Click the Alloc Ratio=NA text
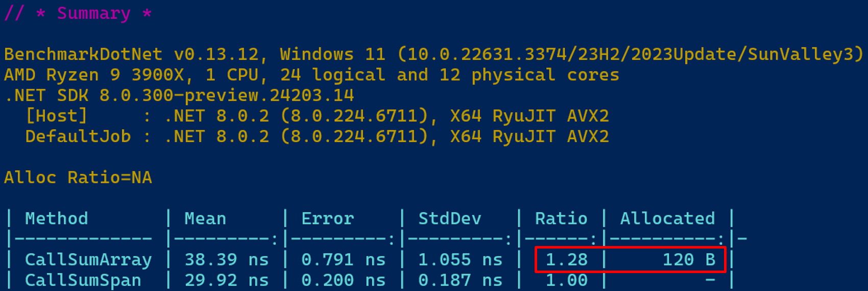 tap(78, 177)
